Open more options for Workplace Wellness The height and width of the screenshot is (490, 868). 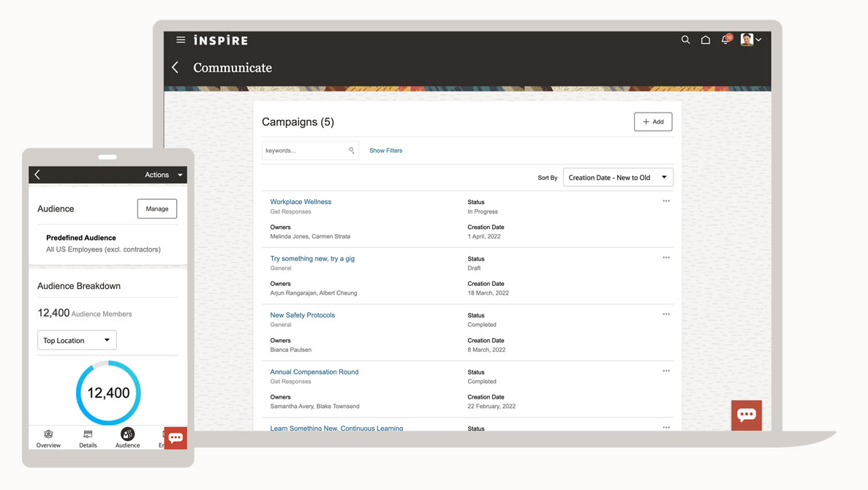[x=666, y=201]
